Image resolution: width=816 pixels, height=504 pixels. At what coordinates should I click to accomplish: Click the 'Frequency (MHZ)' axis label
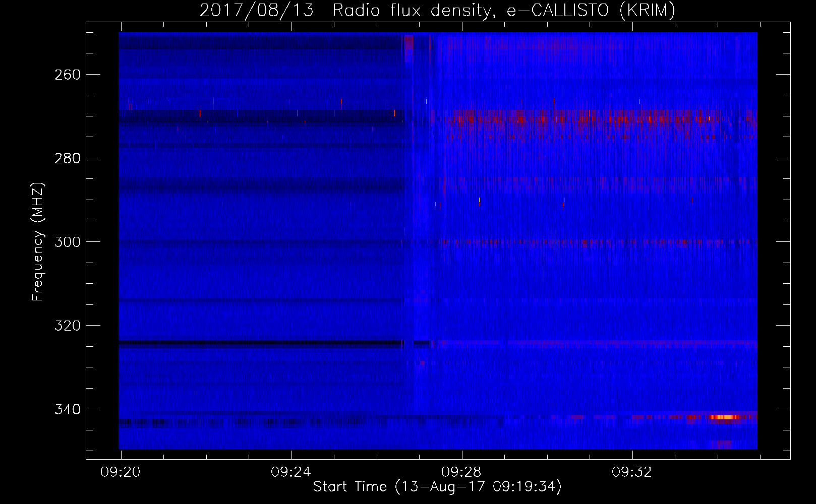tap(38, 241)
